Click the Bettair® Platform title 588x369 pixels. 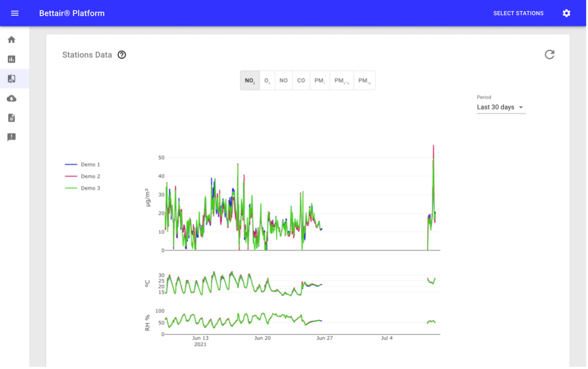72,13
